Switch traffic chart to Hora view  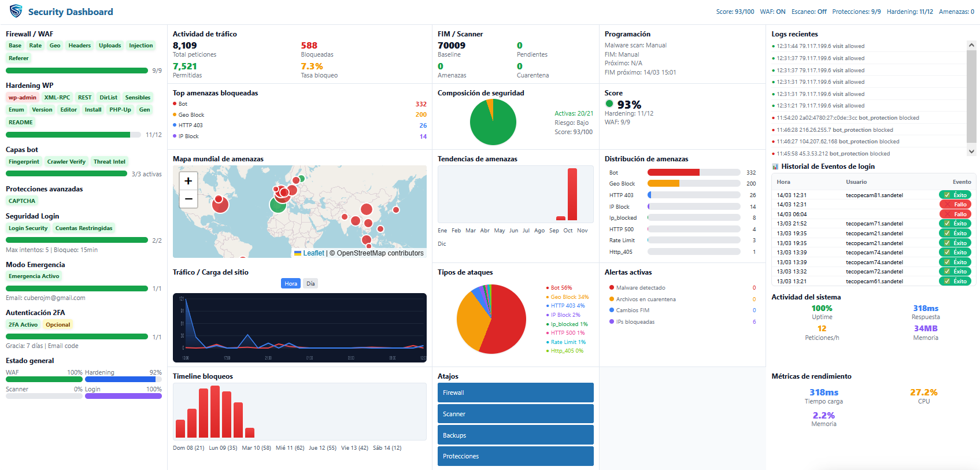[291, 283]
